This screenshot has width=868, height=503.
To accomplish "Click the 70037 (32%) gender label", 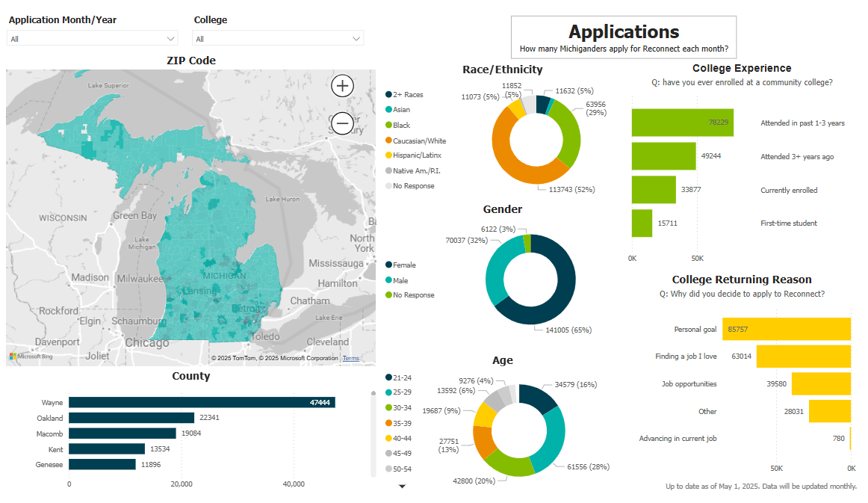I will (x=467, y=241).
